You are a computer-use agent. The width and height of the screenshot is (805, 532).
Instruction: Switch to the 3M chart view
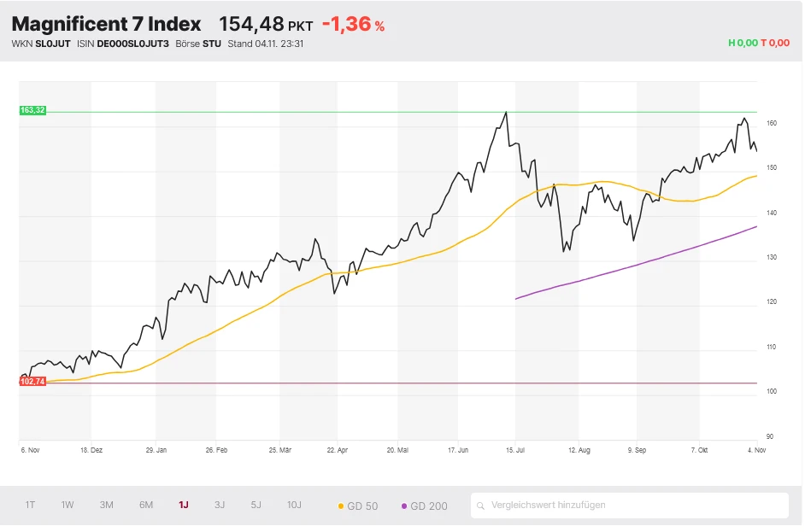106,506
